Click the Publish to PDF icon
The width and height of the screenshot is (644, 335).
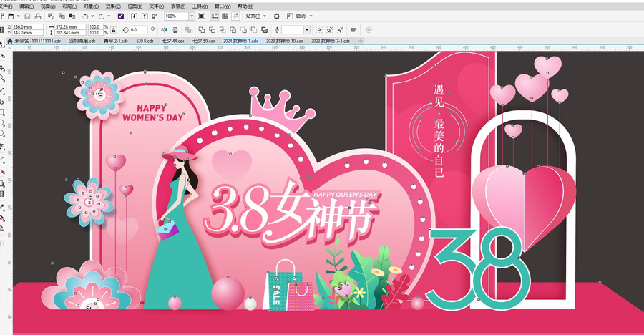click(155, 16)
